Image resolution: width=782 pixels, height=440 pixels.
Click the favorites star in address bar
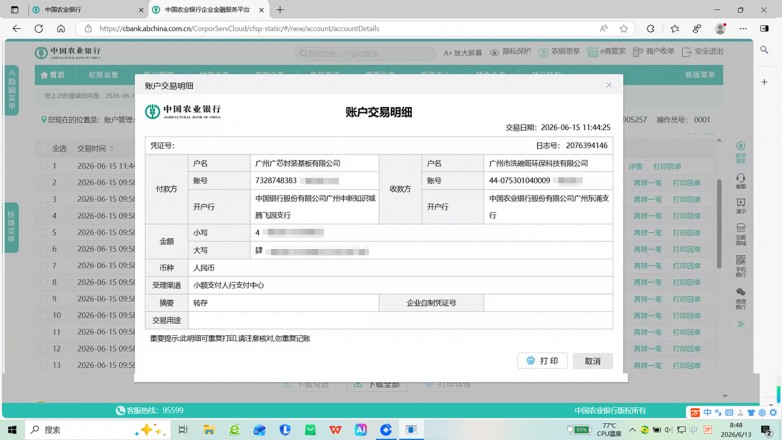(x=623, y=28)
